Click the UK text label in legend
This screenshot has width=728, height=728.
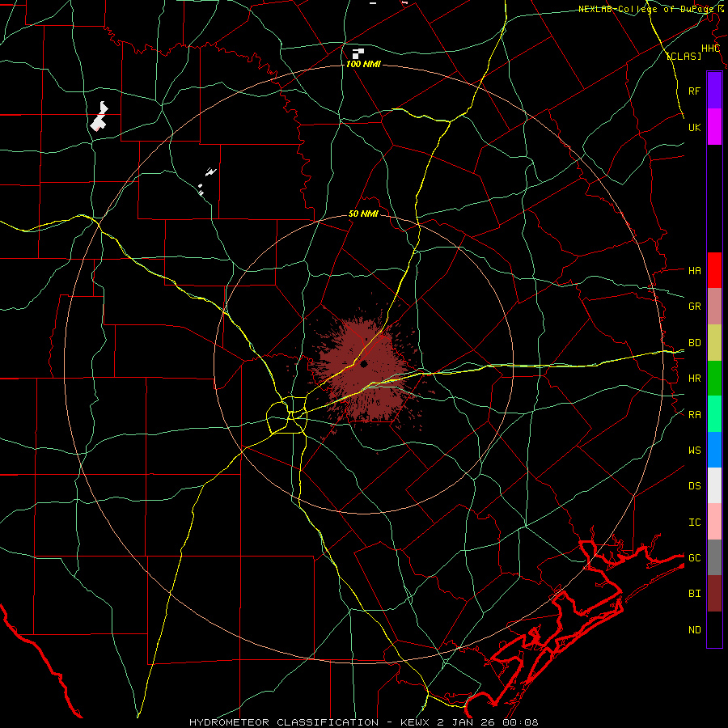pos(694,127)
